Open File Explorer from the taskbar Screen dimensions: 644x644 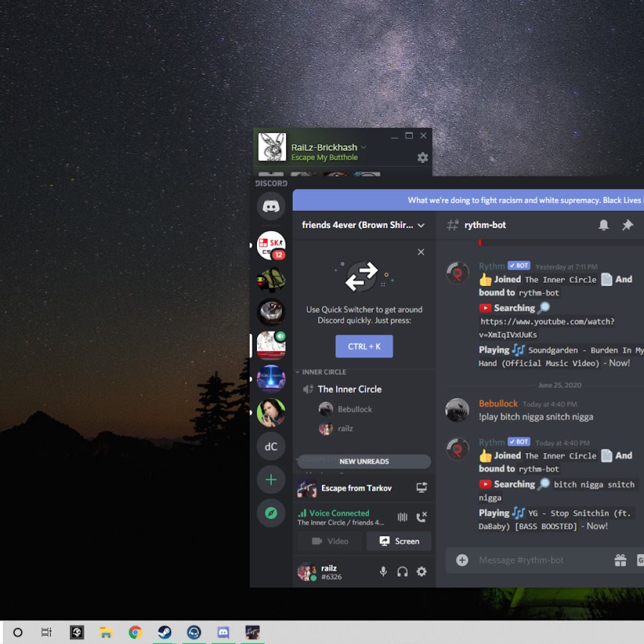[x=106, y=632]
